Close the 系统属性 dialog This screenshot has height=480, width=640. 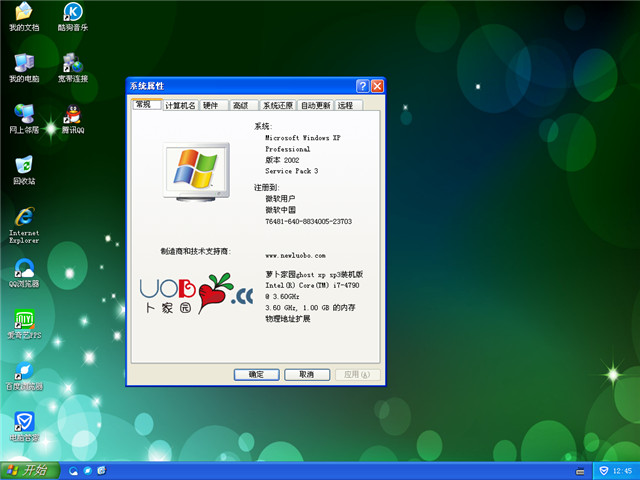point(377,86)
